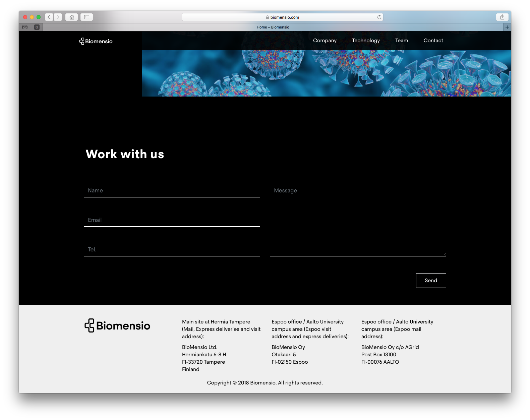
Task: Open the Contact nav link
Action: click(x=433, y=41)
